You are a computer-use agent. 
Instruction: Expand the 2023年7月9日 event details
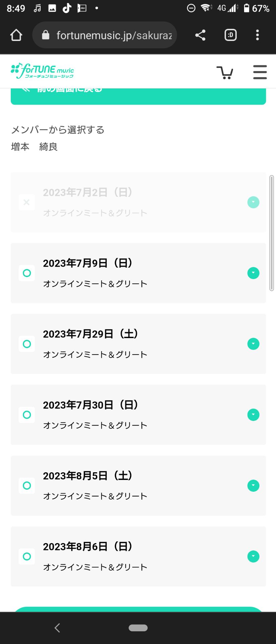click(x=253, y=273)
